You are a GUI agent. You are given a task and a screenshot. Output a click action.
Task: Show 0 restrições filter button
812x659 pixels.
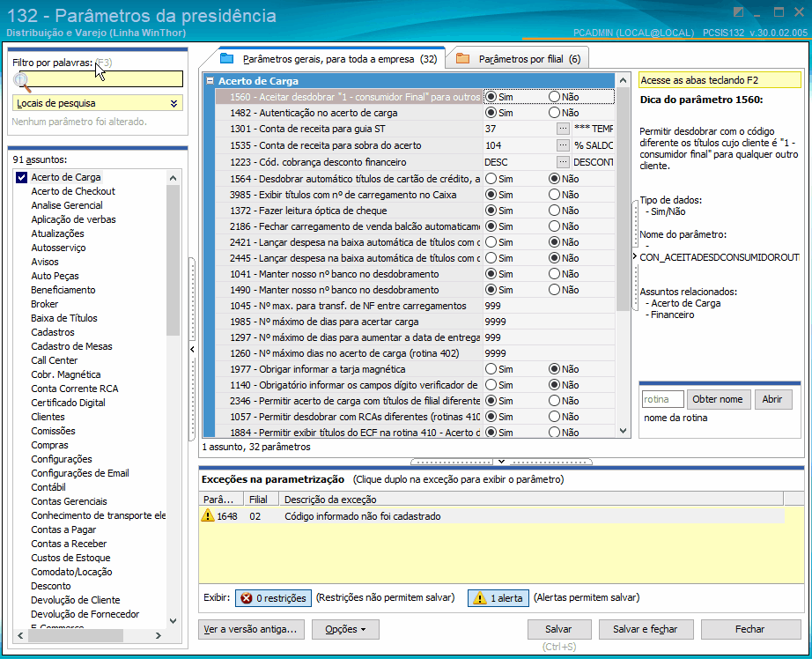pyautogui.click(x=273, y=598)
